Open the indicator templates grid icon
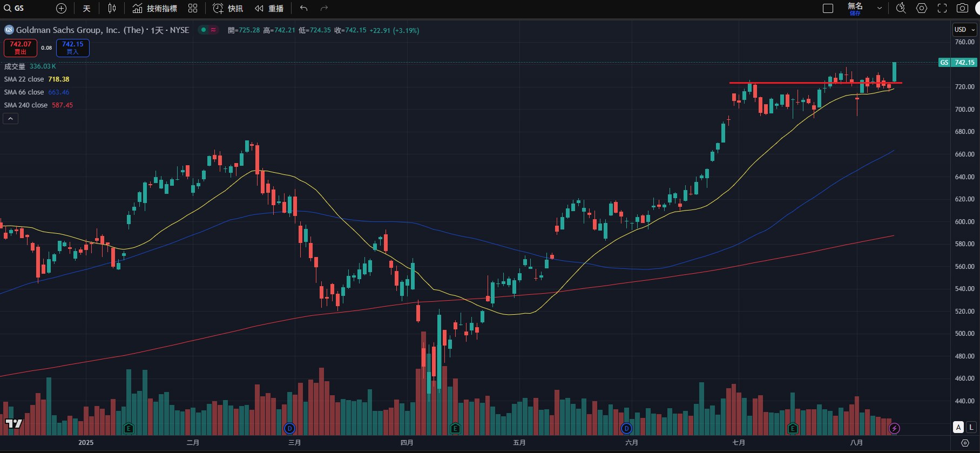This screenshot has width=980, height=453. pyautogui.click(x=193, y=8)
